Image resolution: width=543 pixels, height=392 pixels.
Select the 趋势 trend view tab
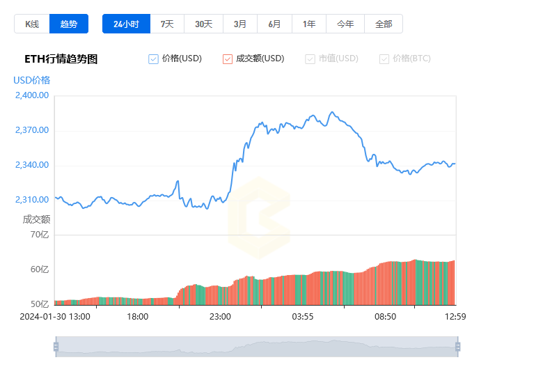(x=70, y=24)
